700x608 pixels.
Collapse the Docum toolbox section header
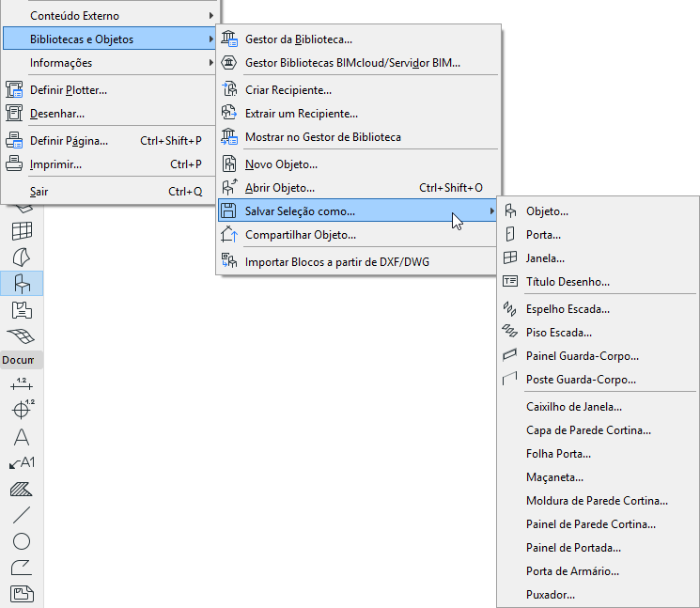click(22, 360)
